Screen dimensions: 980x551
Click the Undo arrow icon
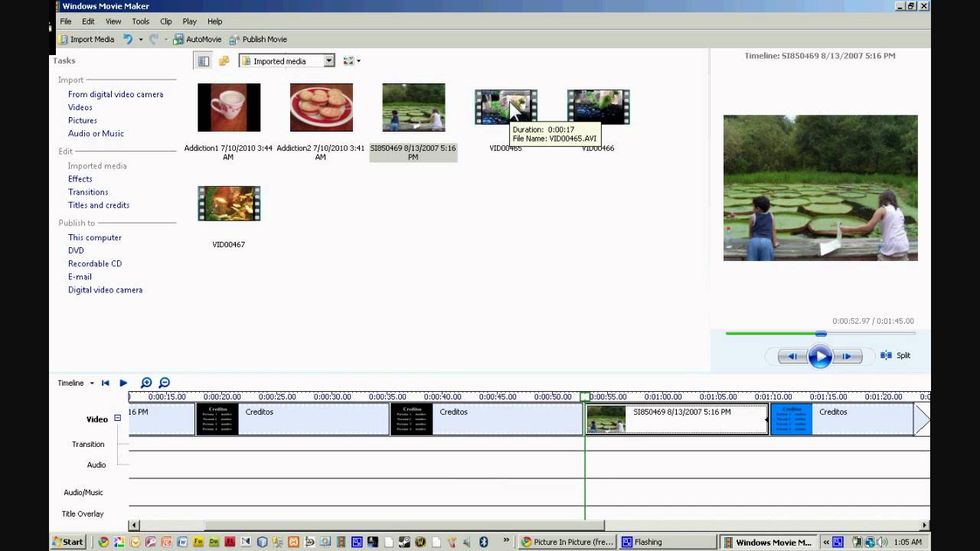128,39
